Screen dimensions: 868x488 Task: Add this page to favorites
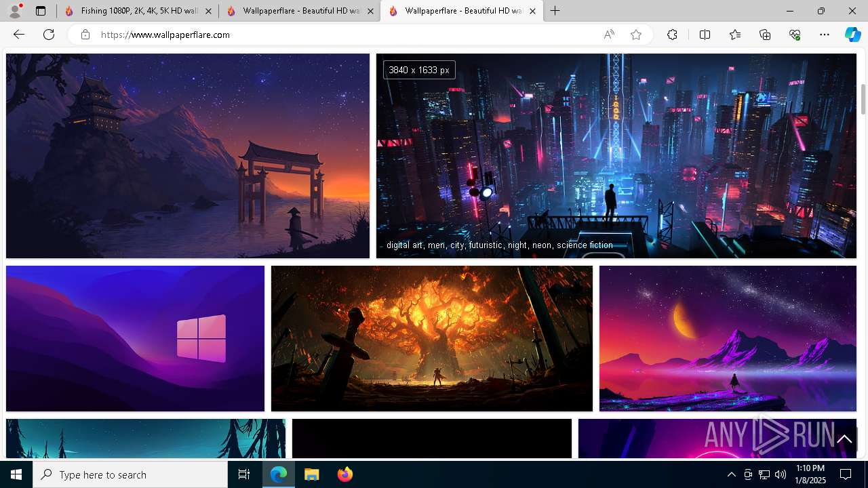click(636, 35)
